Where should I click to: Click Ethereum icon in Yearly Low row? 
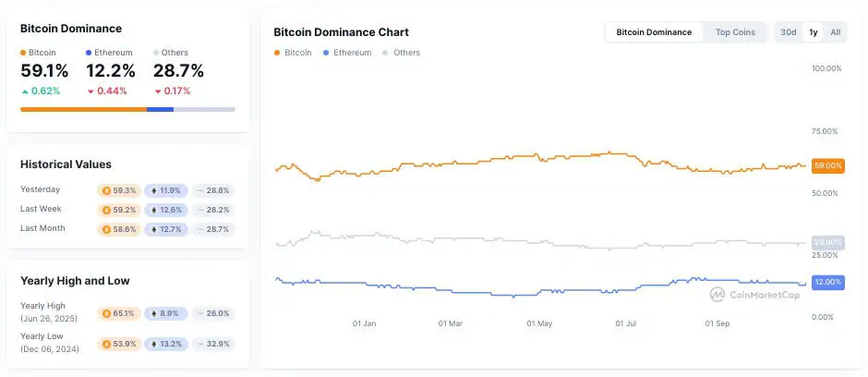pos(153,344)
